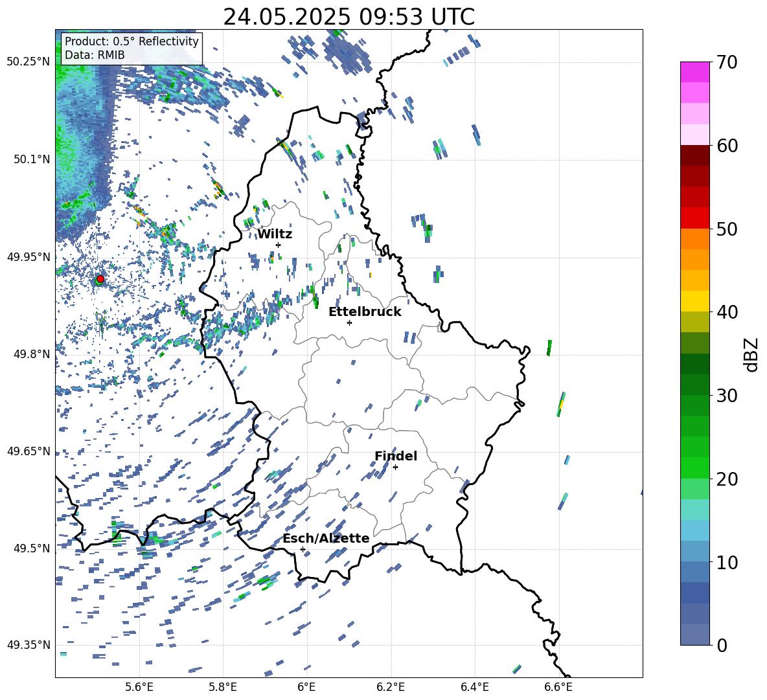Image resolution: width=767 pixels, height=700 pixels.
Task: Click the 50 colorbar tick label
Action: (x=727, y=229)
